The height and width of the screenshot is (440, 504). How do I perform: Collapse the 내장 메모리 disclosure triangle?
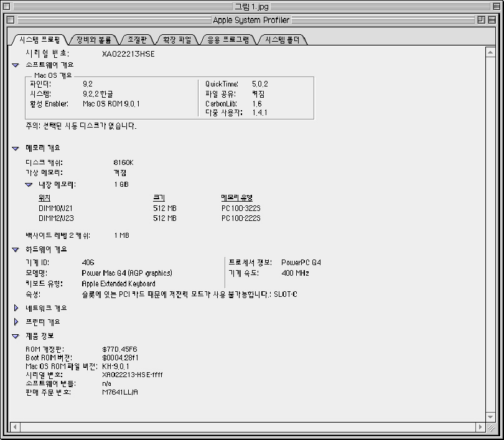point(29,185)
